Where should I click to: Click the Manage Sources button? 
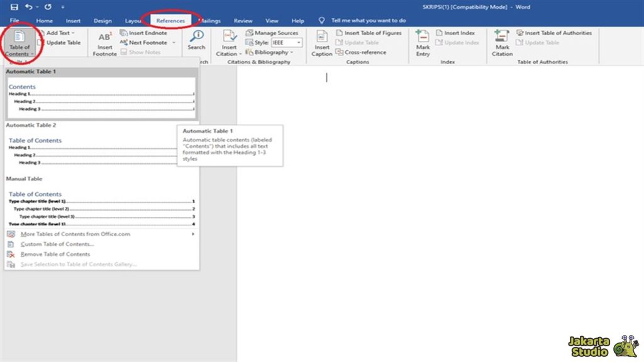coord(272,33)
